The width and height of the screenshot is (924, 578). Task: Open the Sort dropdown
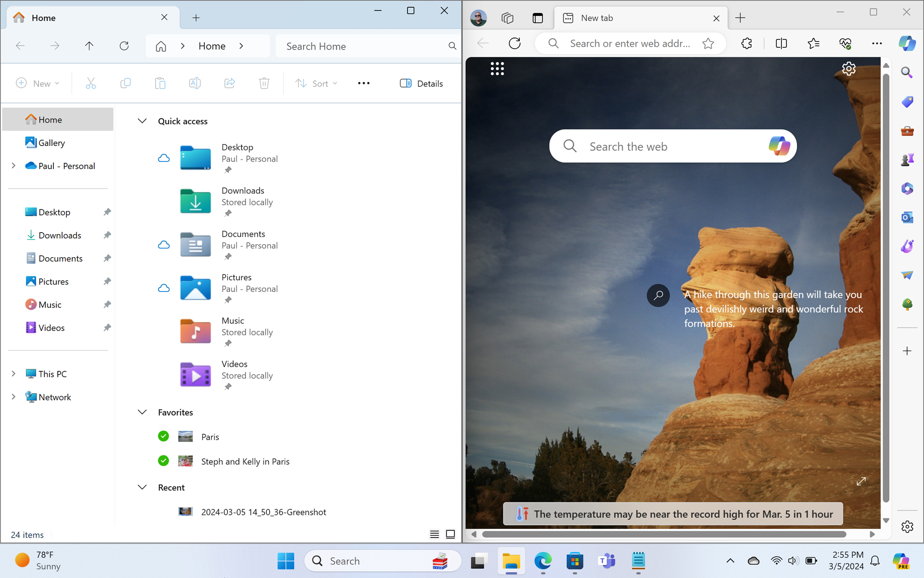316,83
